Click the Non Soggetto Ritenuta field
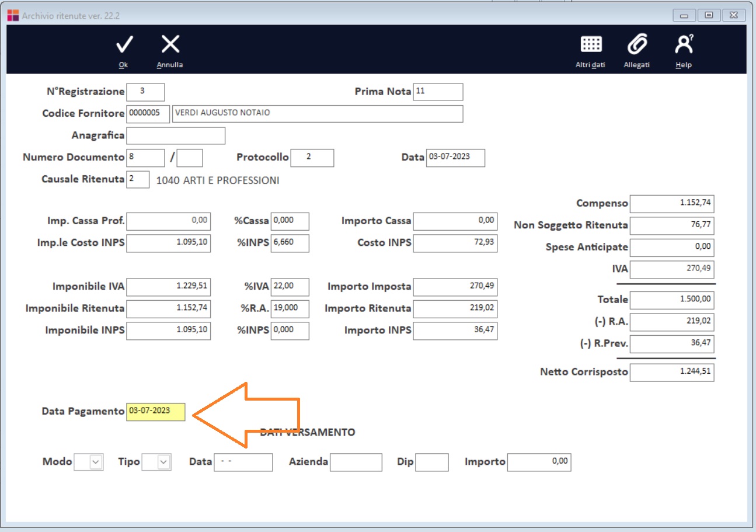Viewport: 756px width, 532px height. [672, 225]
